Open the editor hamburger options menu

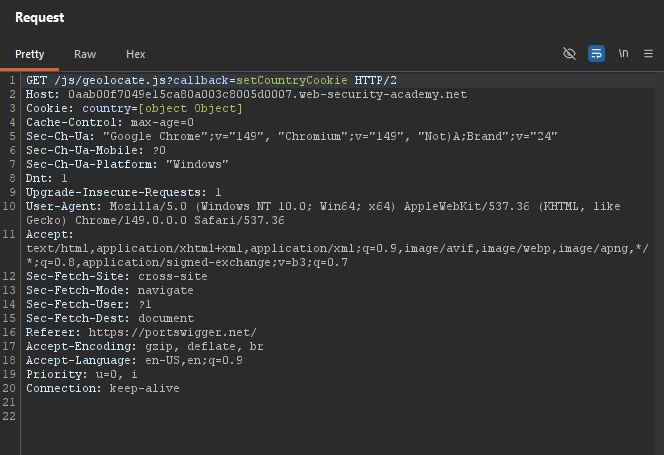click(x=648, y=54)
